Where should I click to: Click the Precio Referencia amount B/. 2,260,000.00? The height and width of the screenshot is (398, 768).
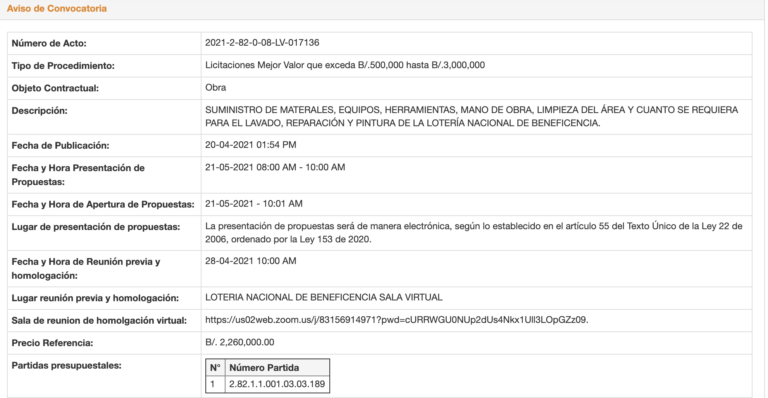(x=240, y=342)
